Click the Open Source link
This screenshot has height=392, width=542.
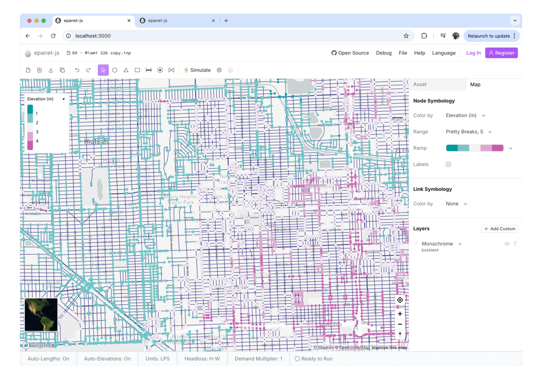(350, 53)
